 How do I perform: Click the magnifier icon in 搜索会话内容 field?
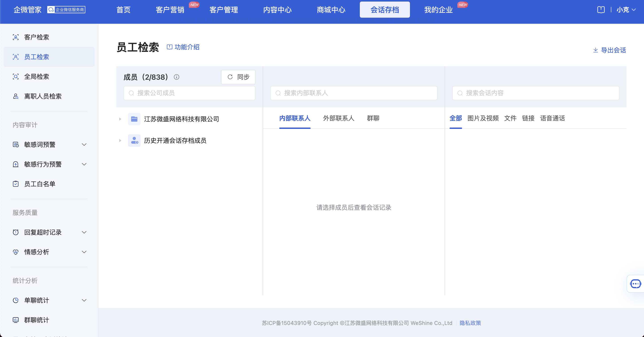[x=460, y=93]
